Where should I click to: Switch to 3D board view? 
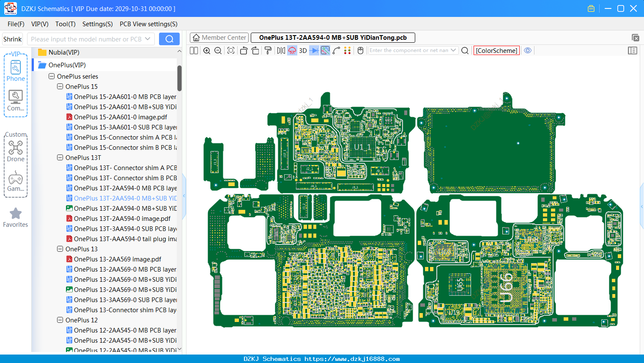[303, 50]
